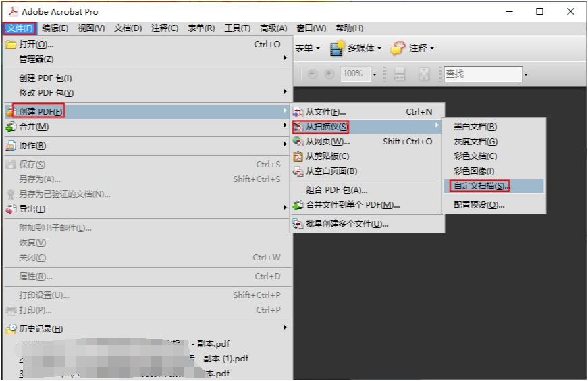Image resolution: width=588 pixels, height=381 pixels.
Task: Expand the 协作(B) submenu arrow
Action: pyautogui.click(x=285, y=144)
